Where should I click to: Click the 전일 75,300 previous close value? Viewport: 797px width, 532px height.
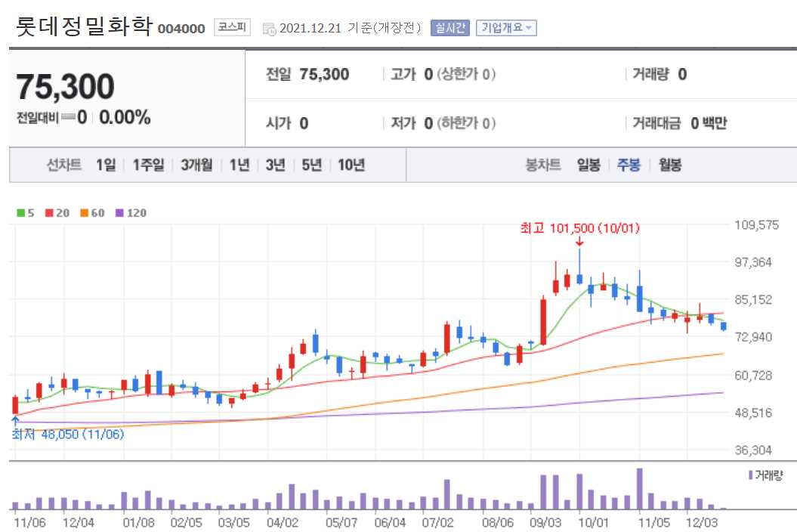[307, 74]
